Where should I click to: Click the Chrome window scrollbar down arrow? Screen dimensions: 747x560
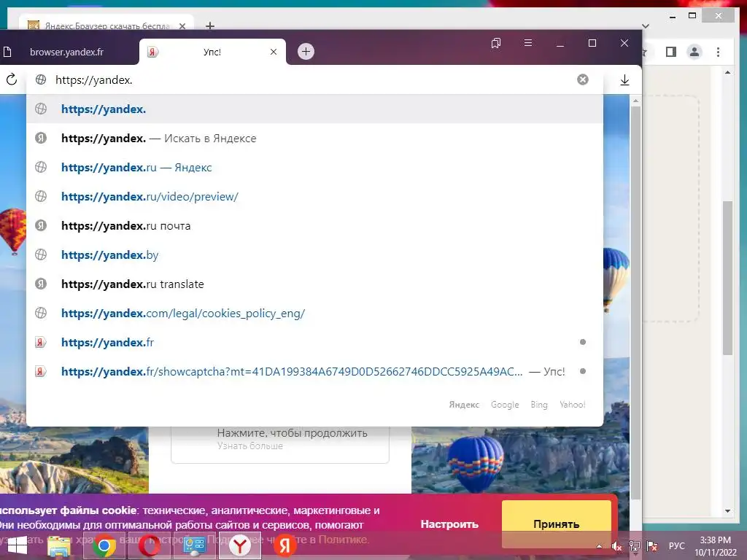tap(727, 511)
